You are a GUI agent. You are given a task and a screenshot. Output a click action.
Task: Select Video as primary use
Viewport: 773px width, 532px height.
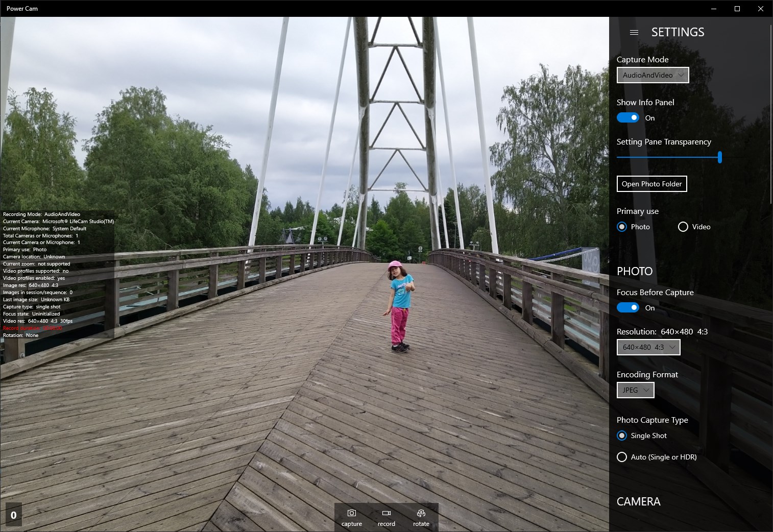[683, 227]
